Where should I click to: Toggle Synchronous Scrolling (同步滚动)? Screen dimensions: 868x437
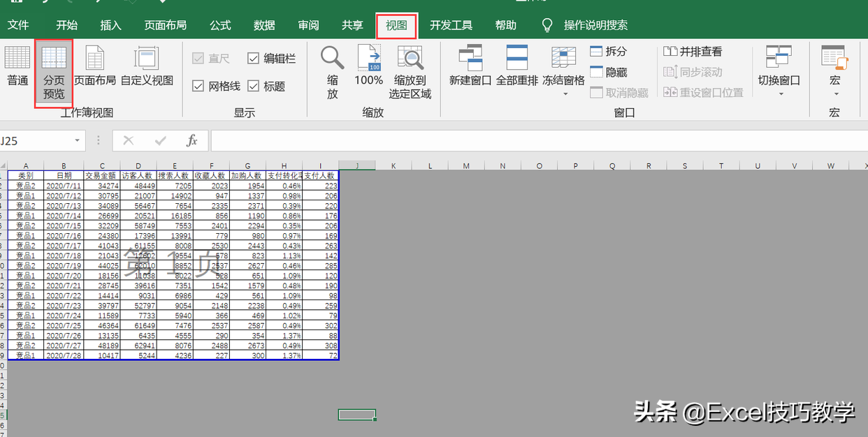[x=693, y=72]
